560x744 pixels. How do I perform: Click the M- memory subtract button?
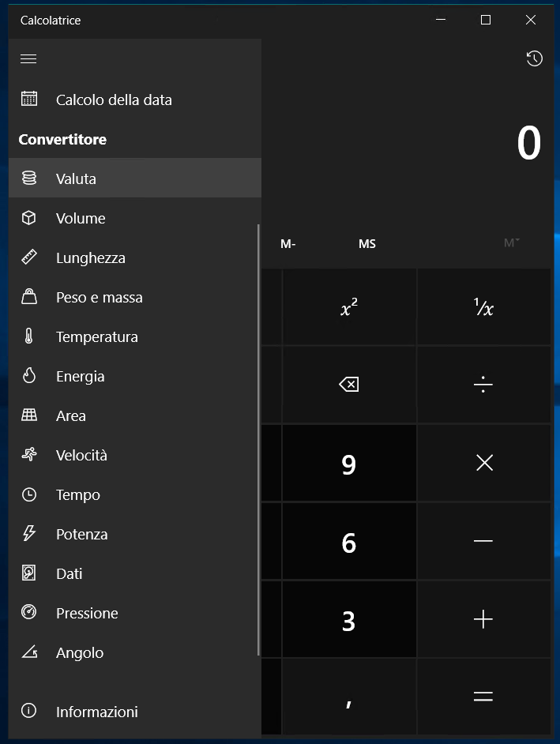click(x=288, y=244)
